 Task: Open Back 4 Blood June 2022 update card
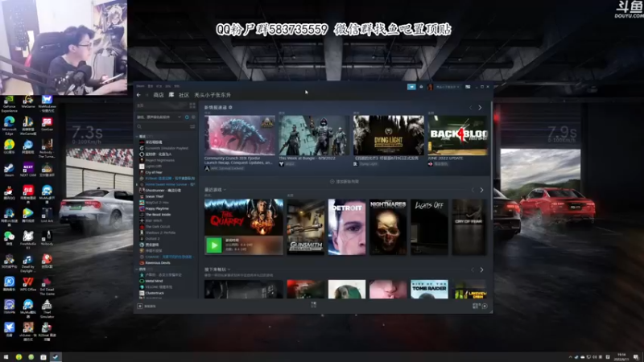tap(457, 135)
